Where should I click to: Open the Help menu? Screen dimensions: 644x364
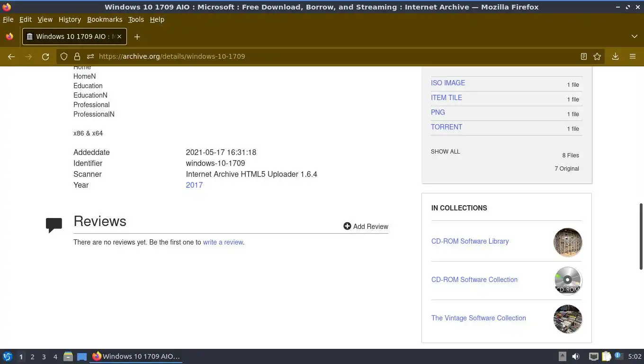(x=157, y=19)
